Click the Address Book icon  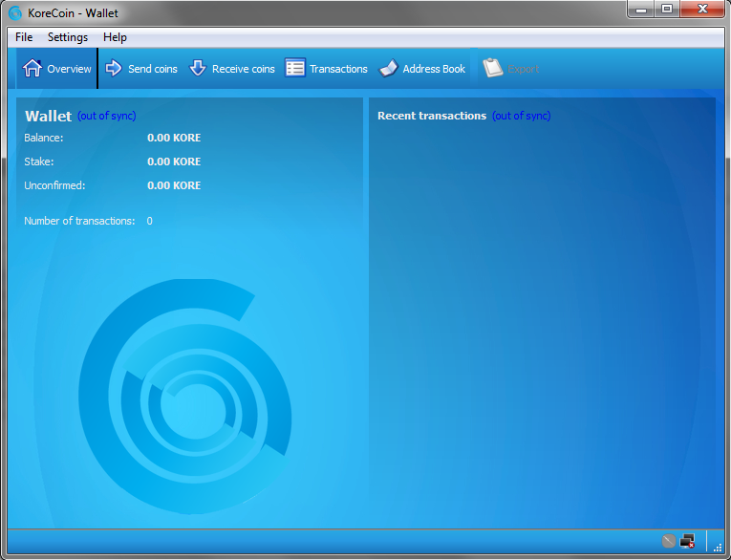coord(388,68)
